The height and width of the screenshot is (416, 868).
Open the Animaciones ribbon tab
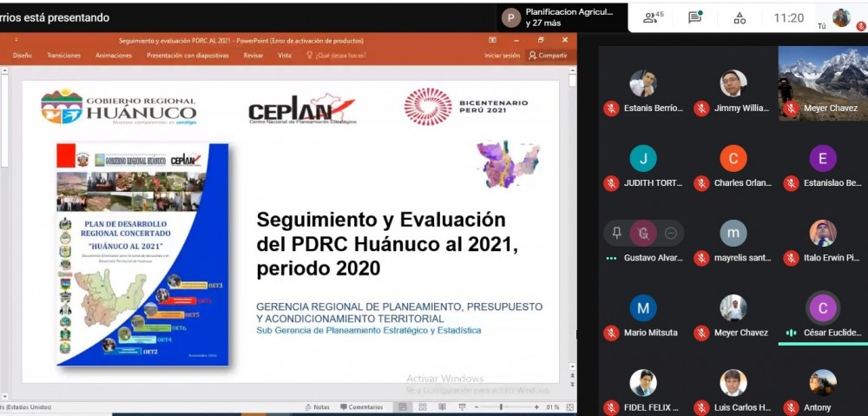pos(114,56)
